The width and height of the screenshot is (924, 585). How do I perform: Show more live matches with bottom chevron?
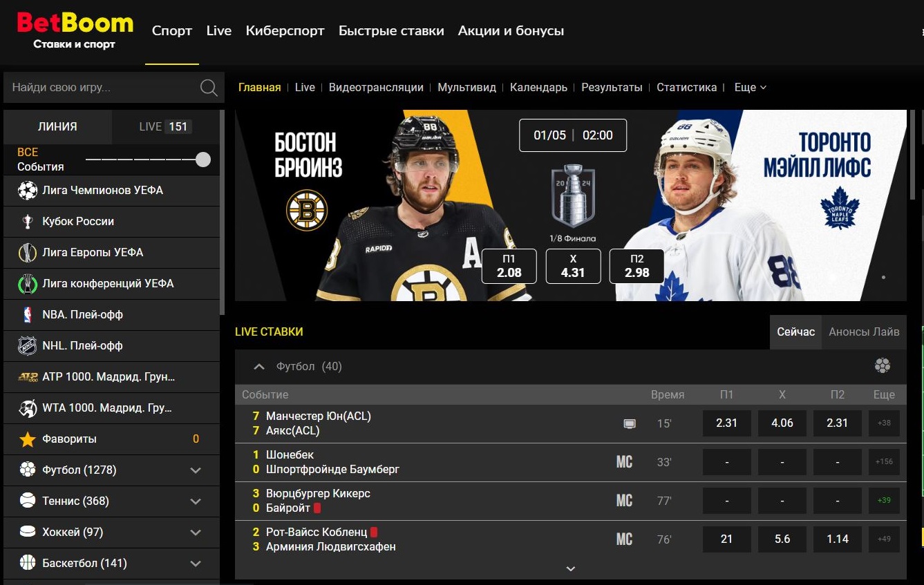[571, 569]
